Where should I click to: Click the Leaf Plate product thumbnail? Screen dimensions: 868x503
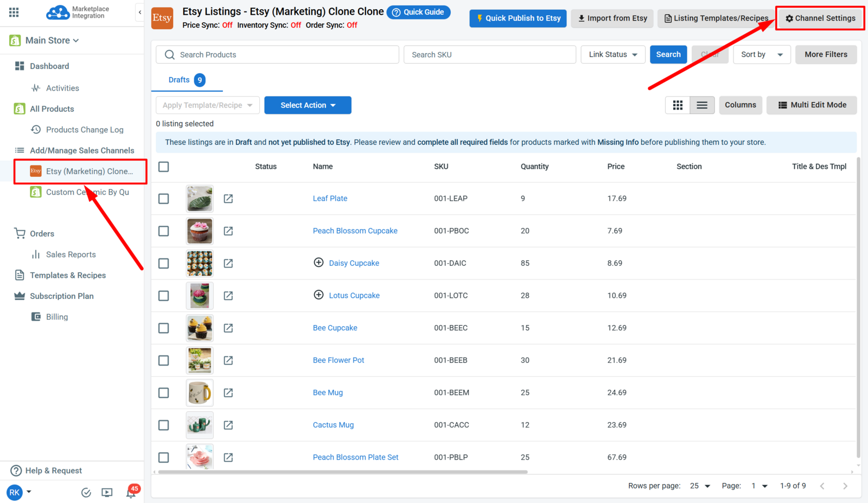[200, 199]
